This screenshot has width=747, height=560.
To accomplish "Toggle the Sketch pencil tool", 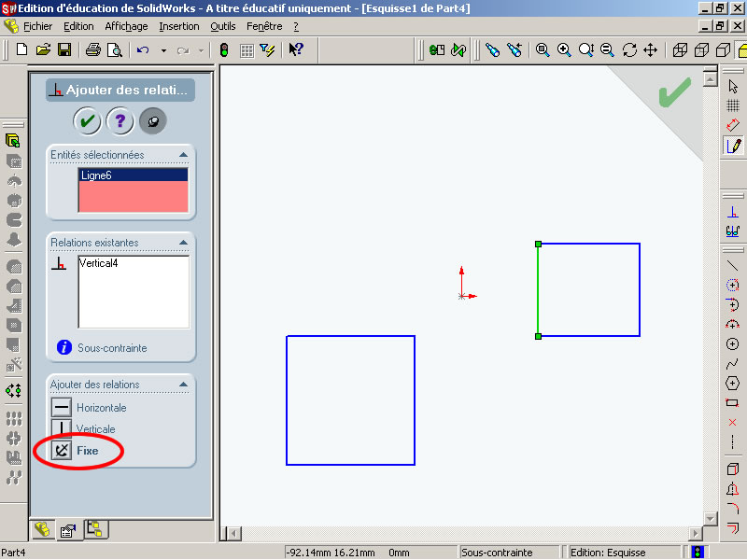I will click(x=733, y=146).
